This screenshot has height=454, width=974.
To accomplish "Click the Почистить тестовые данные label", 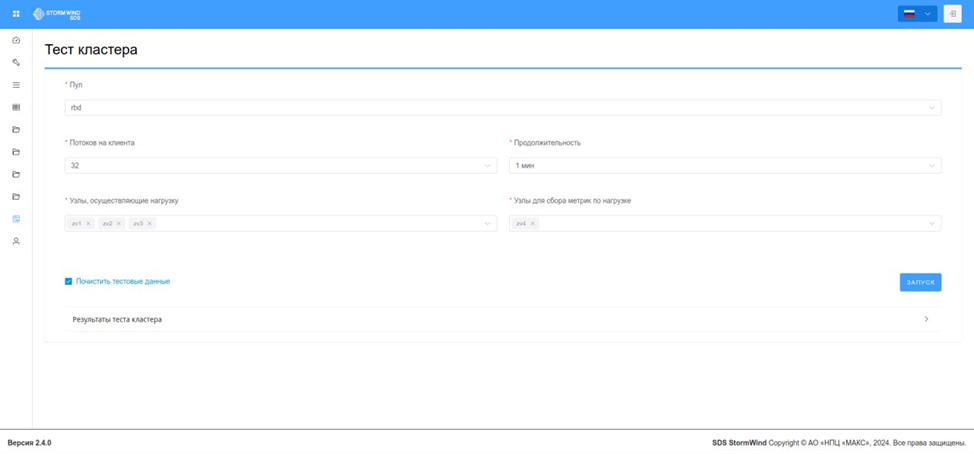I will [123, 281].
